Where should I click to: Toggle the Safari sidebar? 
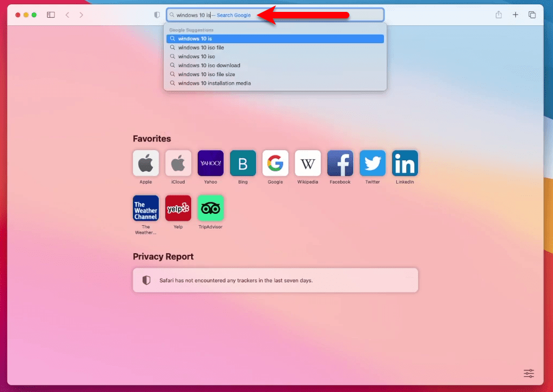click(x=51, y=15)
